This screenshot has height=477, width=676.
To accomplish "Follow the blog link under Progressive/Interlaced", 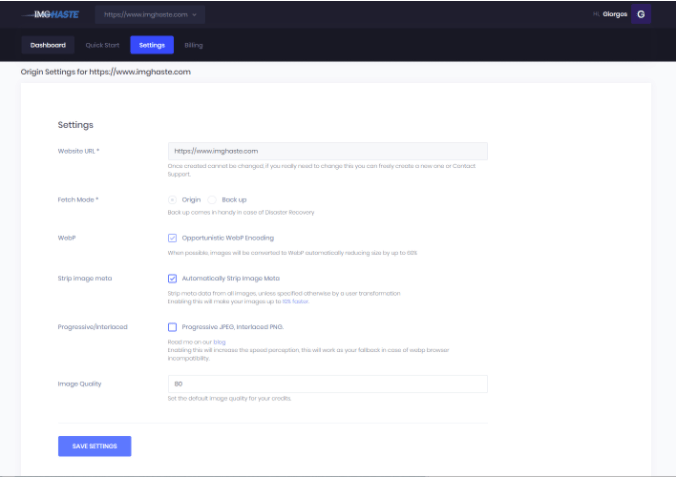I will point(219,342).
